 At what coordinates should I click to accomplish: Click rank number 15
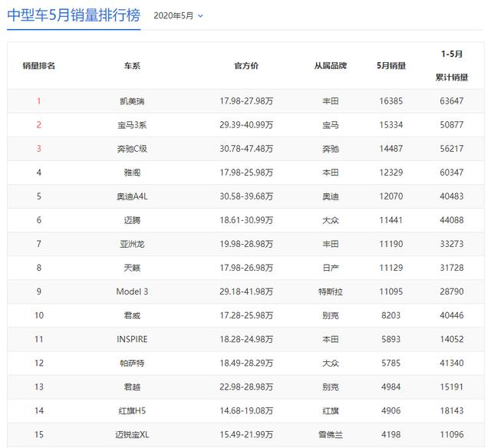(39, 434)
